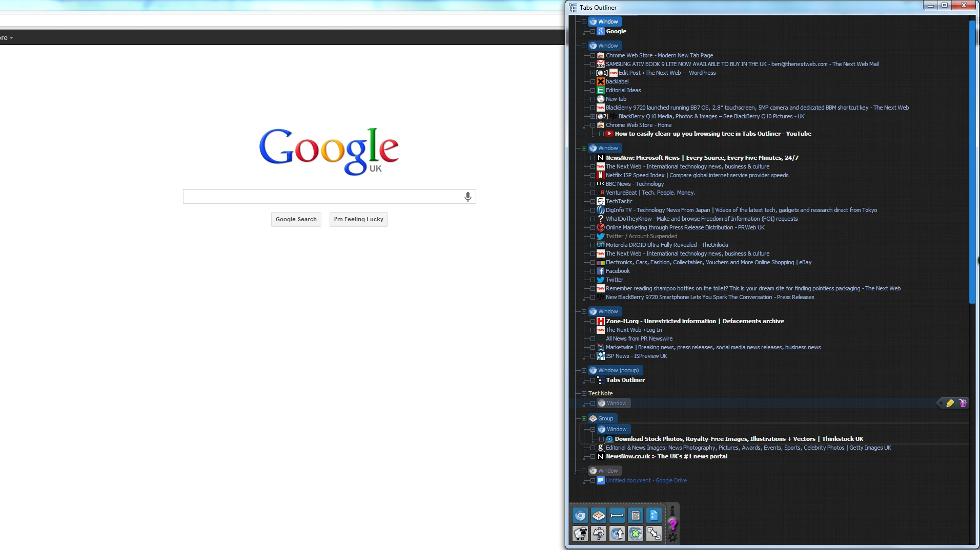Viewport: 980px width, 550px height.
Task: Click the yellow pencil edit icon
Action: tap(950, 404)
